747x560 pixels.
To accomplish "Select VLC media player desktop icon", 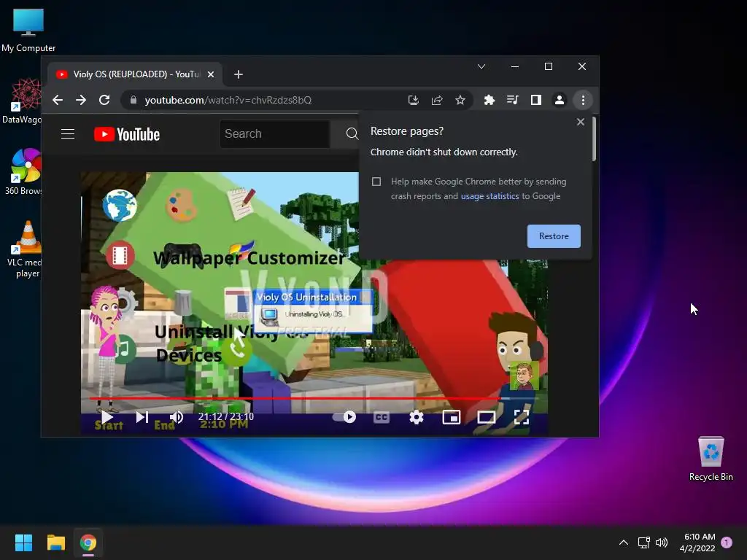I will pos(24,249).
